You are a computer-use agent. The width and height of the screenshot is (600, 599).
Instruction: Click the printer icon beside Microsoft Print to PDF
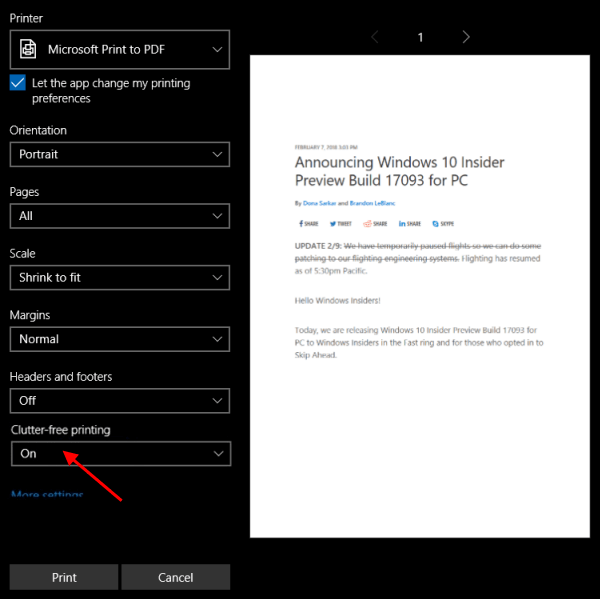[x=28, y=49]
